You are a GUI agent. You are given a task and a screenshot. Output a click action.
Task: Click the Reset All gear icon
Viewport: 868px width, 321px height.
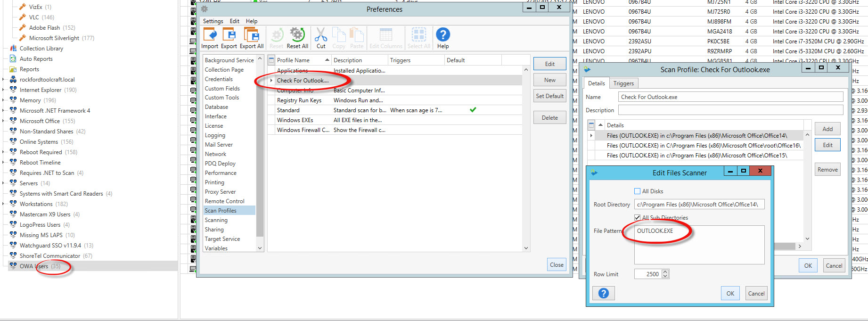pyautogui.click(x=297, y=35)
